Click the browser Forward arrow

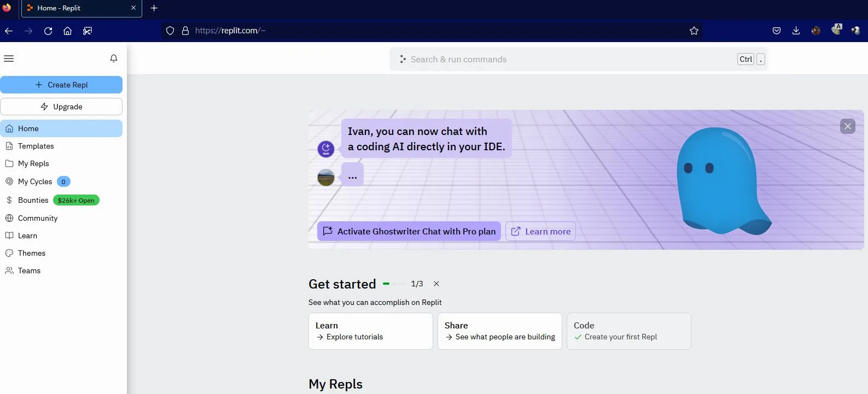[28, 31]
